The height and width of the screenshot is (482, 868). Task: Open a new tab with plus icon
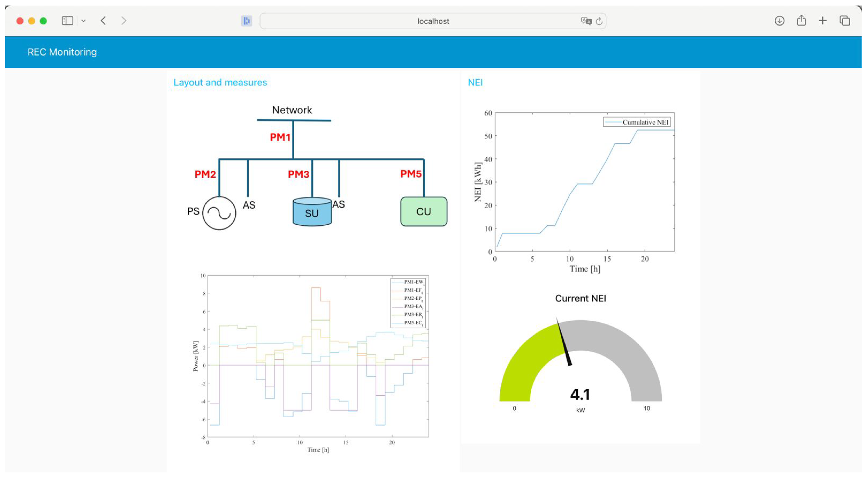[822, 21]
